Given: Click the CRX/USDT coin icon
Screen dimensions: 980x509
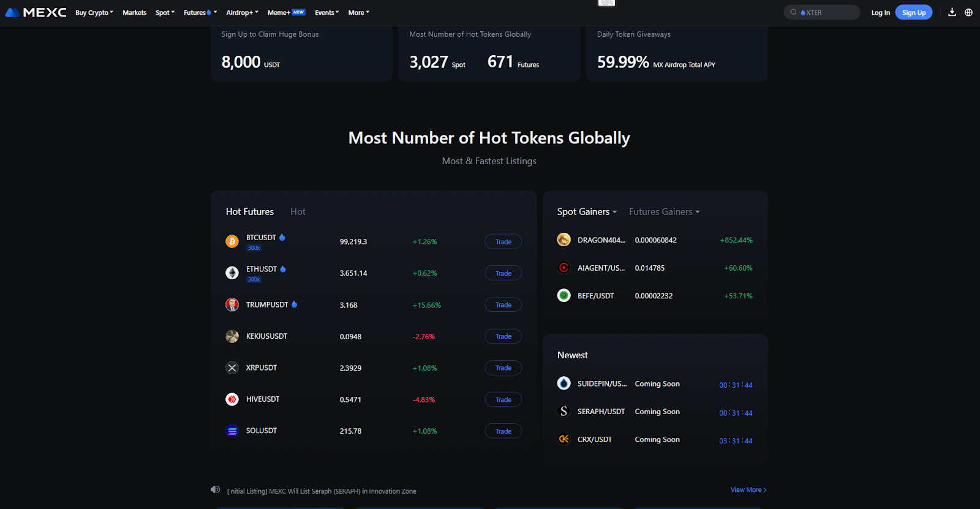Looking at the screenshot, I should pyautogui.click(x=564, y=439).
